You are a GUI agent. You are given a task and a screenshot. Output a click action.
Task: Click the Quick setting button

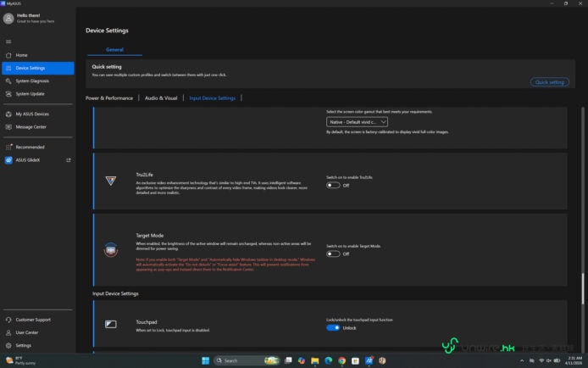point(549,82)
